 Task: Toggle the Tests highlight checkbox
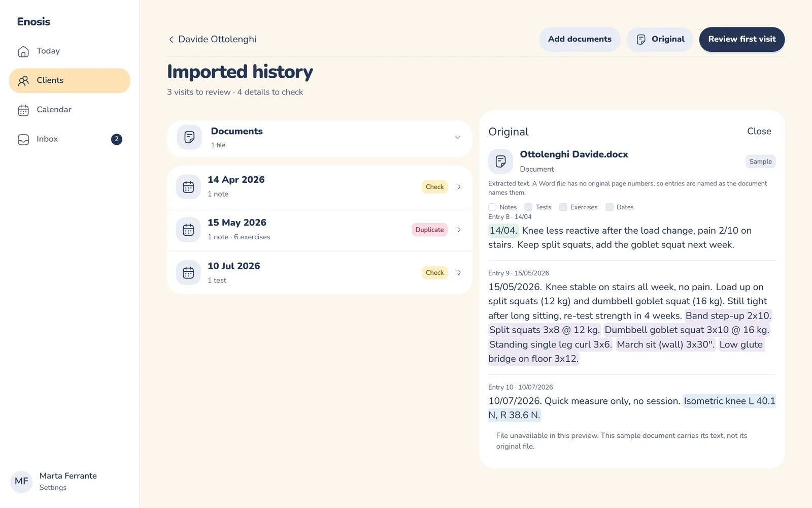[528, 207]
